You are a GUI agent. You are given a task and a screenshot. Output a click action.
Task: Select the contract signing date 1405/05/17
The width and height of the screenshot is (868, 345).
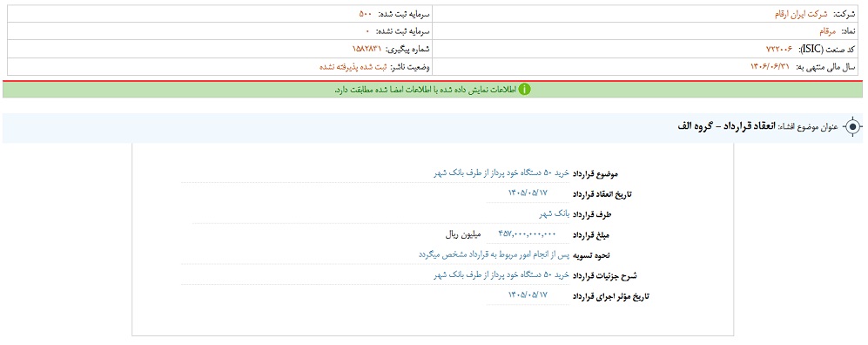click(x=528, y=193)
